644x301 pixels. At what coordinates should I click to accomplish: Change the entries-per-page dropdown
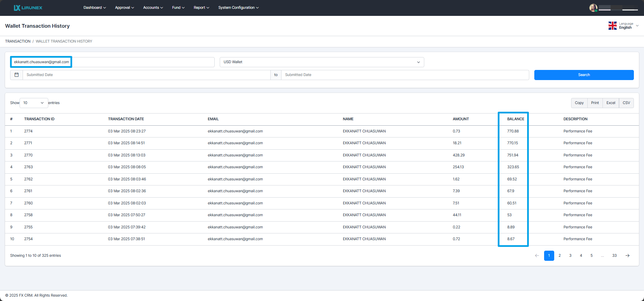coord(34,103)
